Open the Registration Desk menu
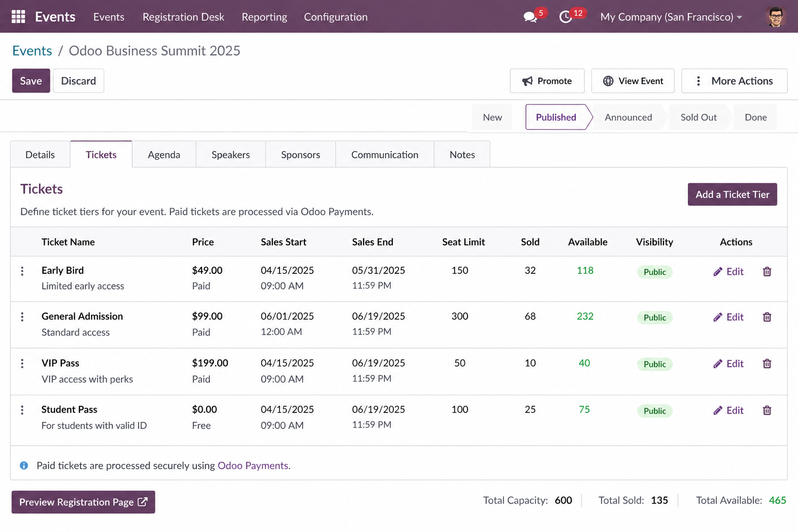The height and width of the screenshot is (532, 798). (x=183, y=17)
